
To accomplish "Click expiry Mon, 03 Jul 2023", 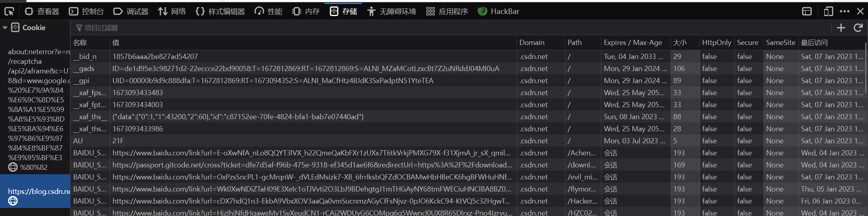I will [x=635, y=141].
